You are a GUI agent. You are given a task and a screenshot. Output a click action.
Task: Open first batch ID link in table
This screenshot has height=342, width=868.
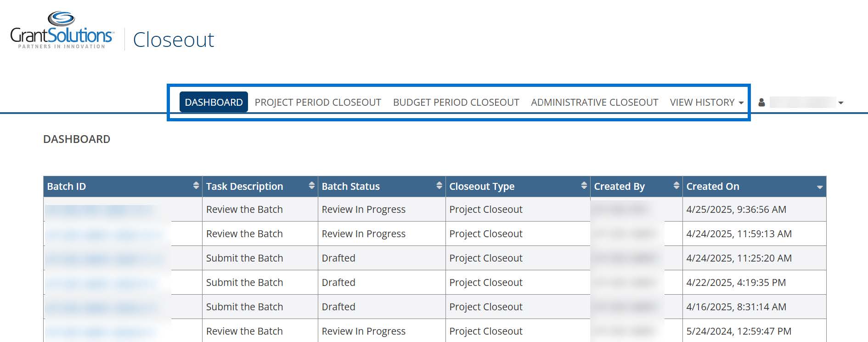99,210
